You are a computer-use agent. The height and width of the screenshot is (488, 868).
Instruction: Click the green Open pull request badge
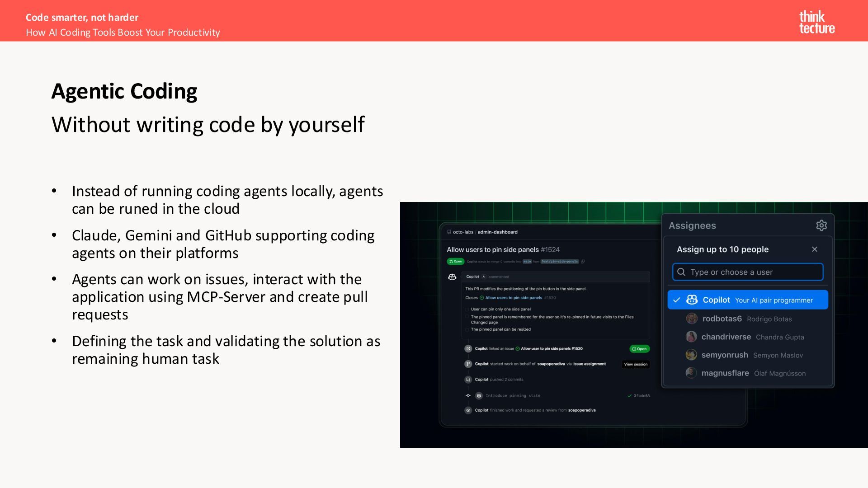(455, 262)
